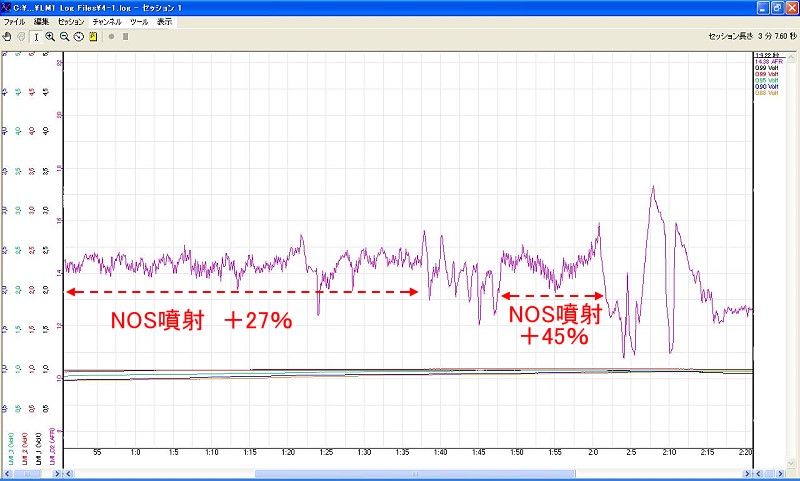Click the 2:10 mark on time axis
Screen dimensions: 800x481
(x=669, y=452)
